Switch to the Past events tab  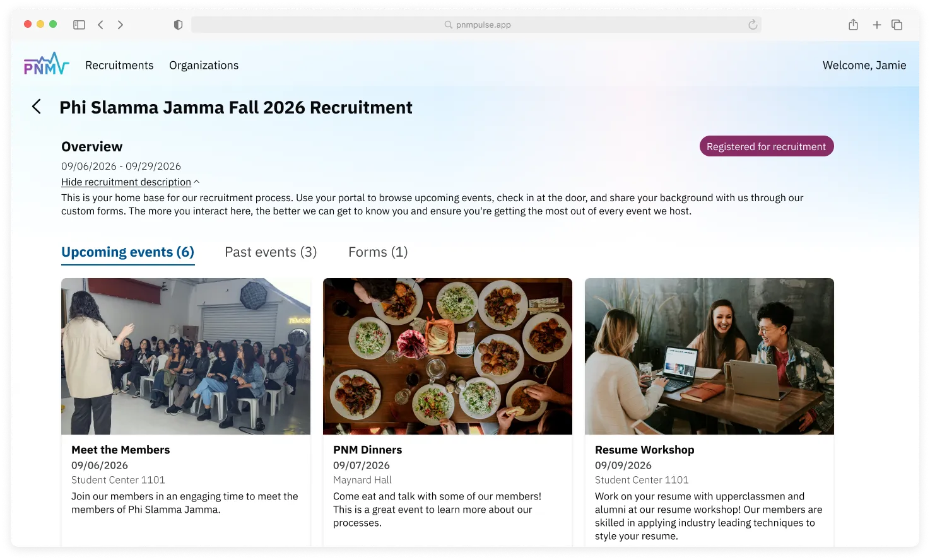click(x=270, y=252)
